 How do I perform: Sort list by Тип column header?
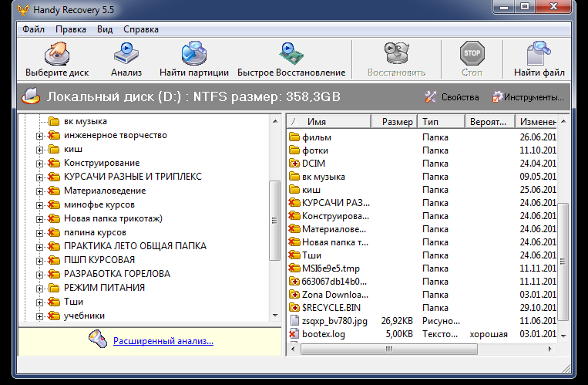click(441, 122)
